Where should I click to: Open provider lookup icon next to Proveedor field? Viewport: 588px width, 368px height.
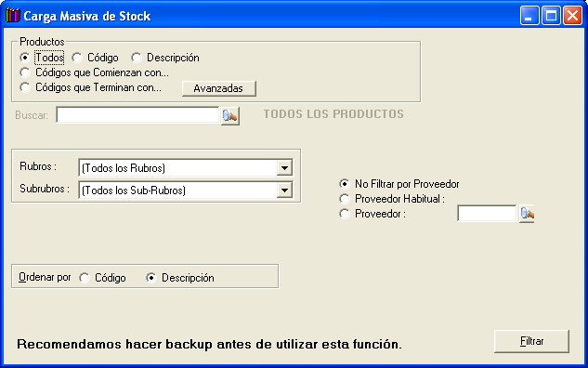coord(527,214)
